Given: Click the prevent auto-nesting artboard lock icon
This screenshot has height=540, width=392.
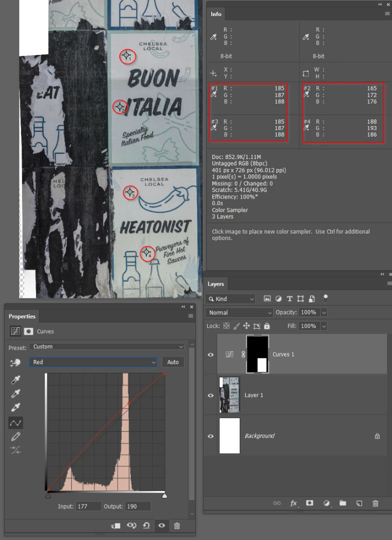Looking at the screenshot, I should coord(257,326).
